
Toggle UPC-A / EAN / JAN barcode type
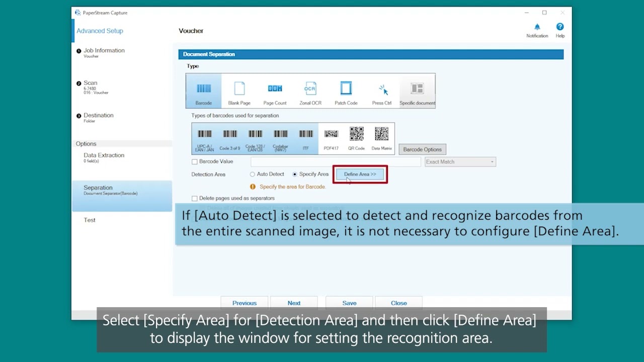(204, 138)
